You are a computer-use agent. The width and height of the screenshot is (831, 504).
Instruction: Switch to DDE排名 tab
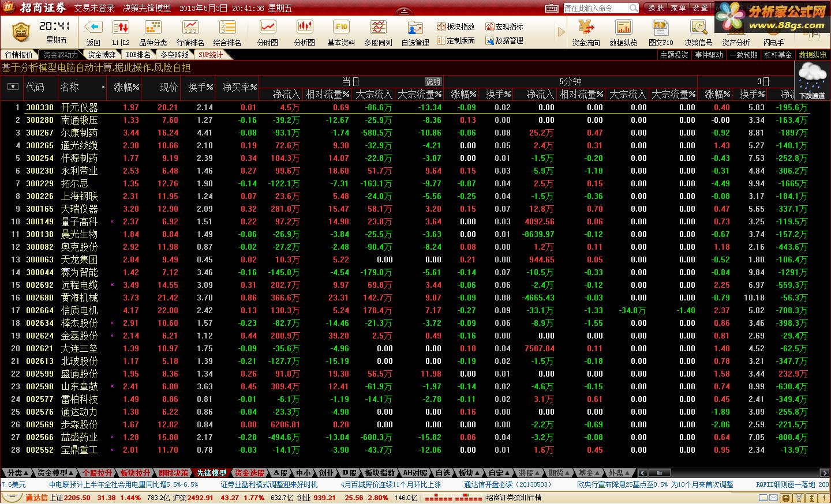pyautogui.click(x=138, y=55)
